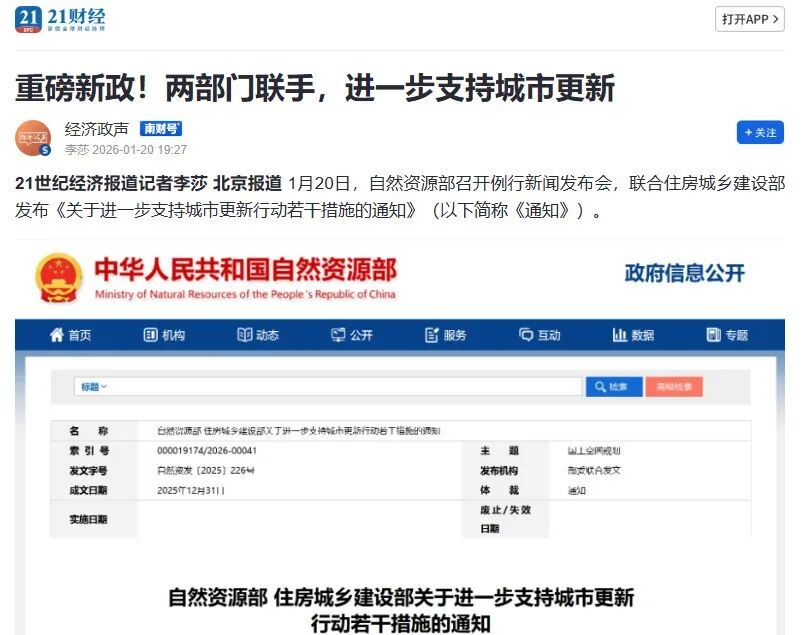Click the document number 自然资发〔2025〕226号
The height and width of the screenshot is (635, 805).
click(206, 470)
